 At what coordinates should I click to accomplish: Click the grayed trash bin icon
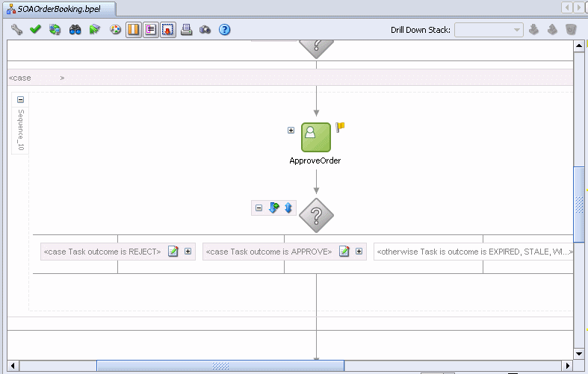571,29
